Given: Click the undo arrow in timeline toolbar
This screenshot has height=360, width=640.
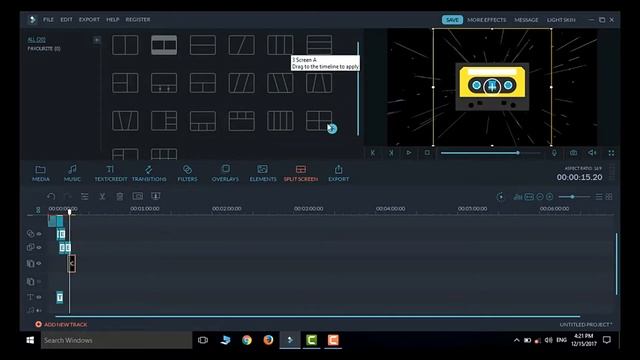Looking at the screenshot, I should pyautogui.click(x=51, y=196).
